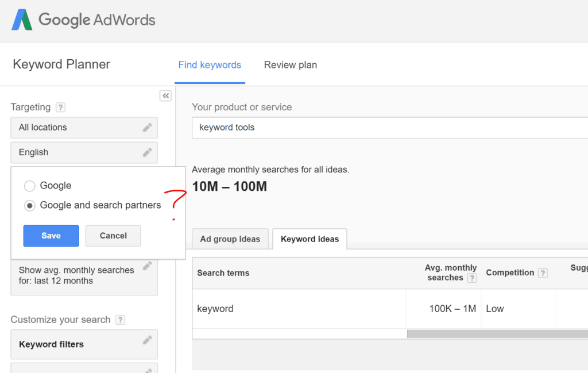Click the 10M – 100M total value
Image resolution: width=588 pixels, height=373 pixels.
230,186
